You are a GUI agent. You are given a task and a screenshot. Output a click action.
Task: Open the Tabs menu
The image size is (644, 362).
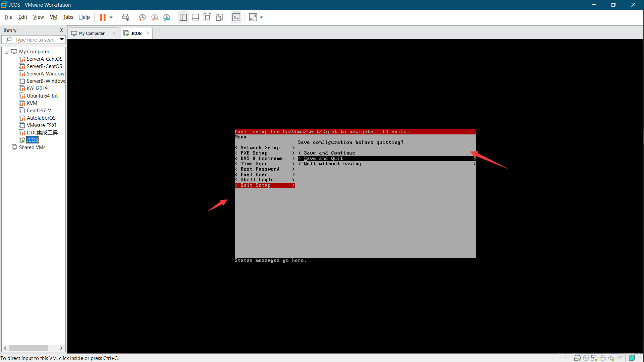point(68,17)
